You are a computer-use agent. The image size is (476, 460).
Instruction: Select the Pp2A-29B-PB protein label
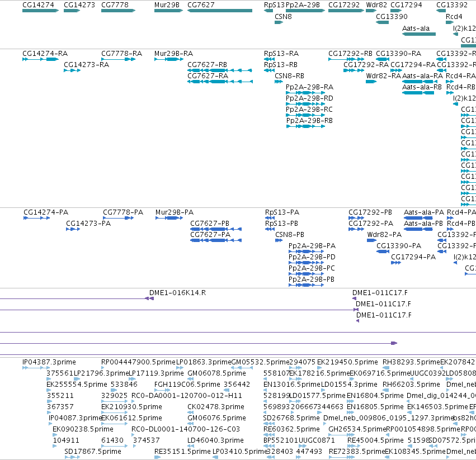tap(312, 279)
